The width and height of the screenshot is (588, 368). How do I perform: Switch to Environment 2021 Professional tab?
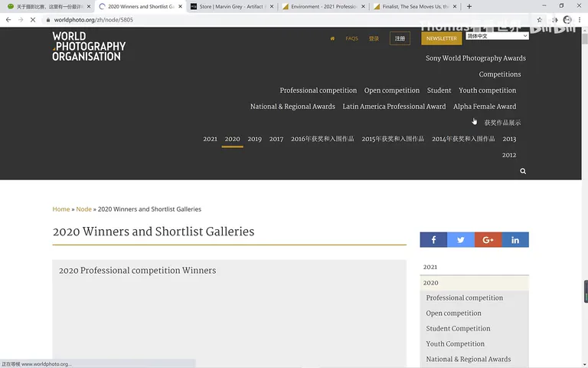[x=323, y=6]
